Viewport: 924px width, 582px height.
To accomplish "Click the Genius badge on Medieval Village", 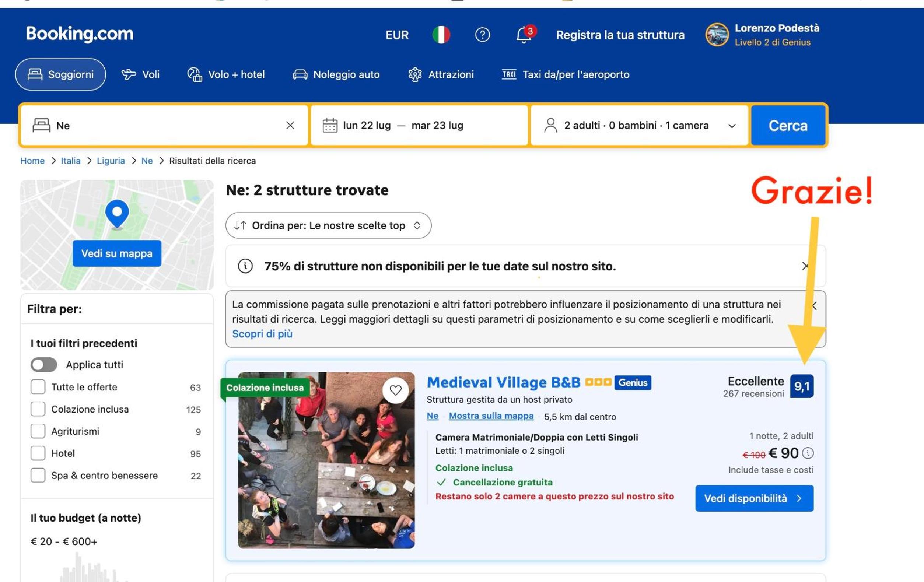I will point(632,382).
